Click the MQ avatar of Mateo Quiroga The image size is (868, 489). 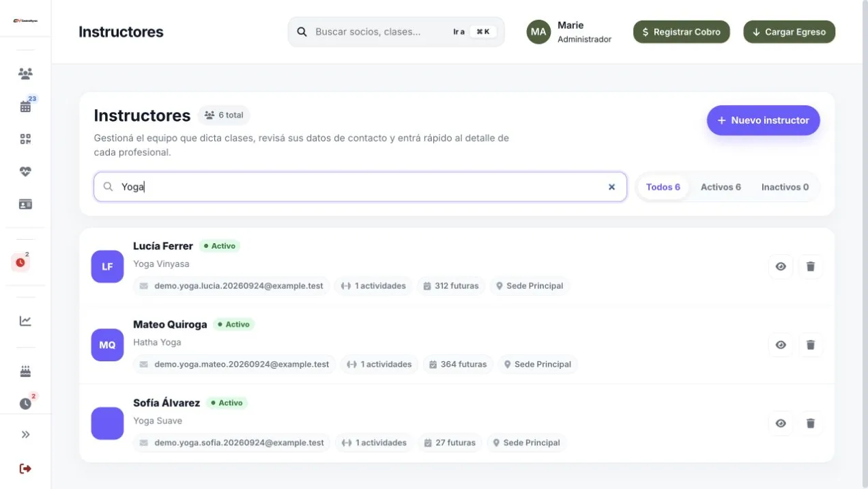click(107, 345)
